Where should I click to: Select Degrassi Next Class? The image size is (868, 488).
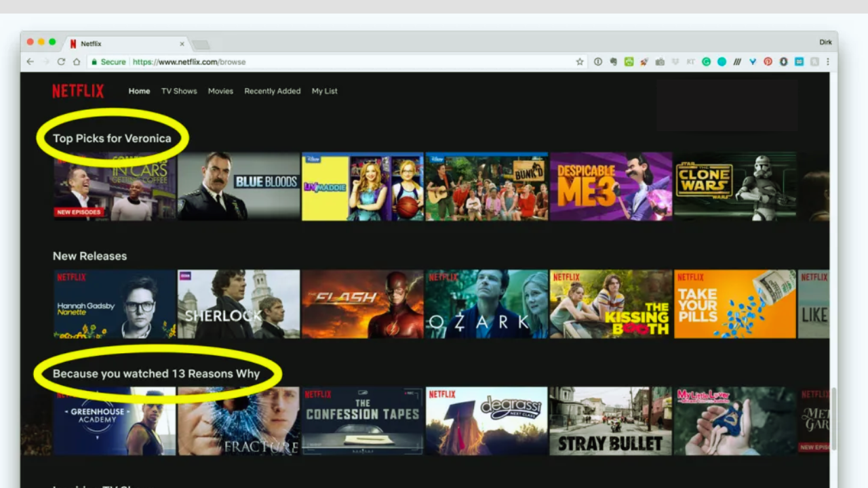tap(487, 421)
